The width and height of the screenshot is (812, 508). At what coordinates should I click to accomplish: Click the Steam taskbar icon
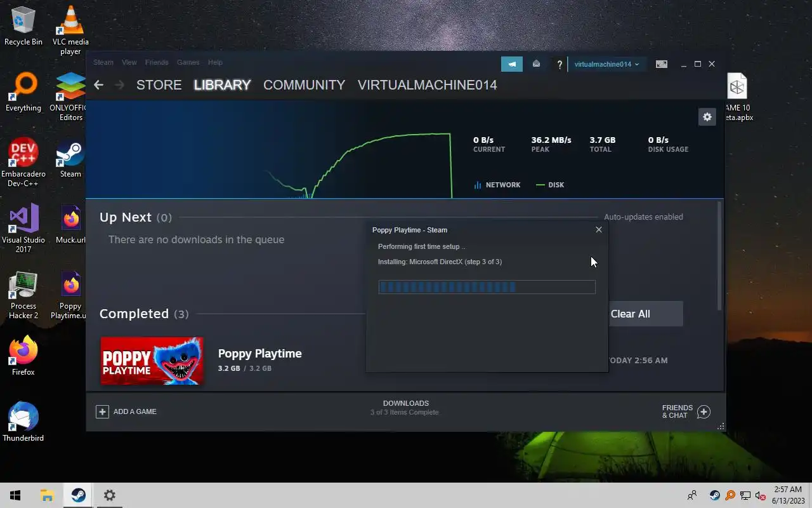(79, 495)
